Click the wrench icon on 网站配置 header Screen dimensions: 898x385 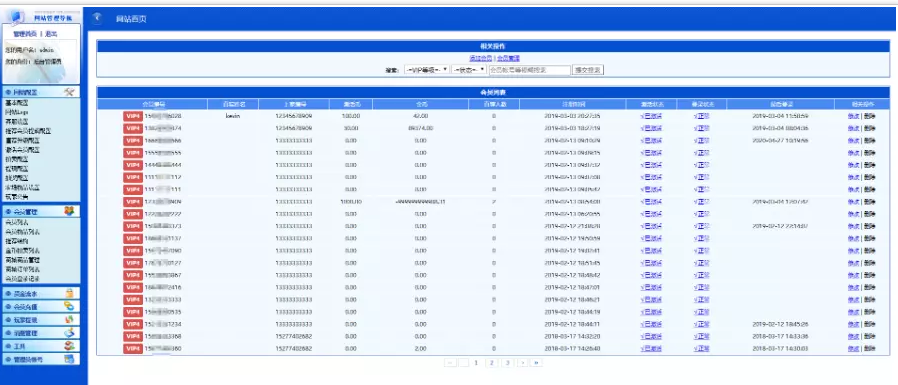(x=69, y=92)
